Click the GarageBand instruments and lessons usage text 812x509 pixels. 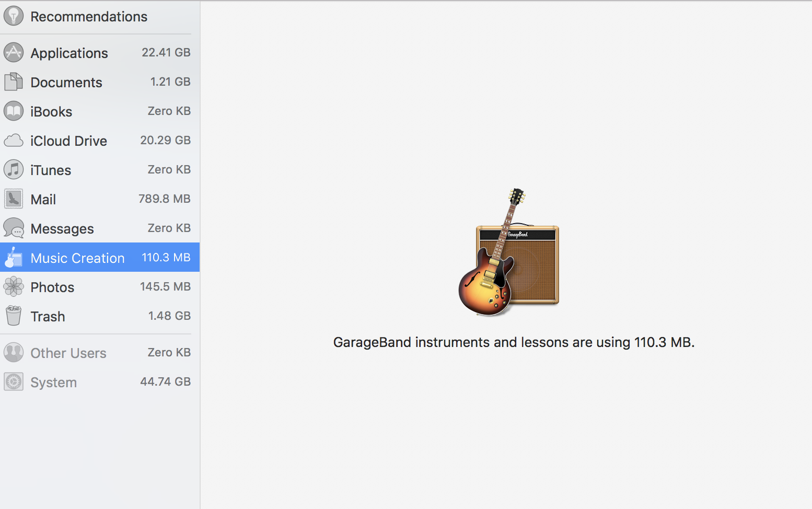pyautogui.click(x=514, y=342)
